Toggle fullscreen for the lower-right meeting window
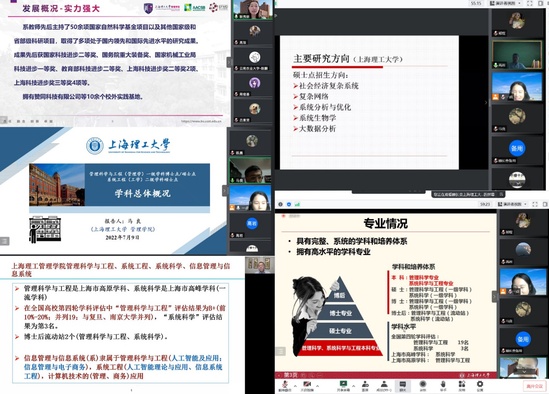Image resolution: width=549 pixels, height=394 pixels. coord(535,204)
